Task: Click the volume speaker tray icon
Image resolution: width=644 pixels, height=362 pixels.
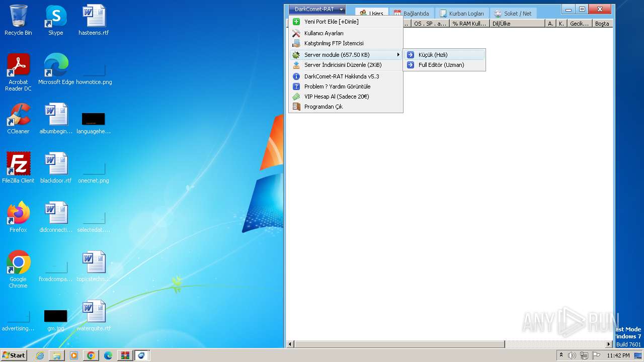Action: click(572, 355)
